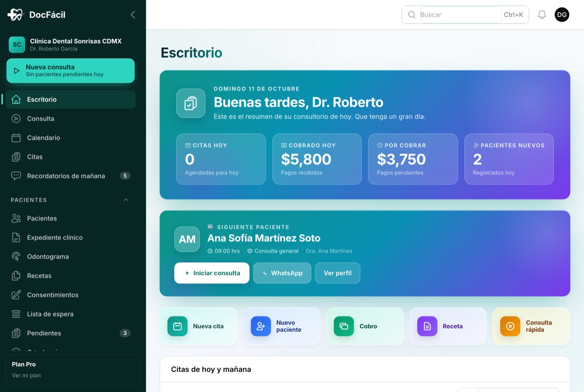Open Pendientes in the sidebar

(71, 333)
